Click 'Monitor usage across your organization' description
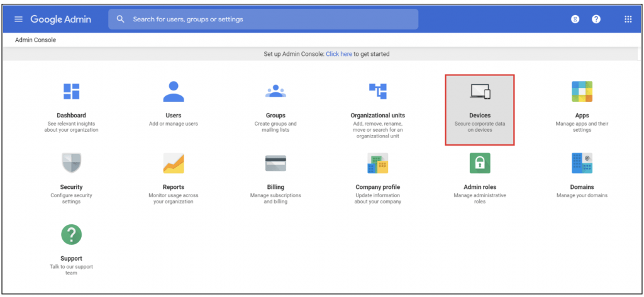The width and height of the screenshot is (644, 297). 174,198
